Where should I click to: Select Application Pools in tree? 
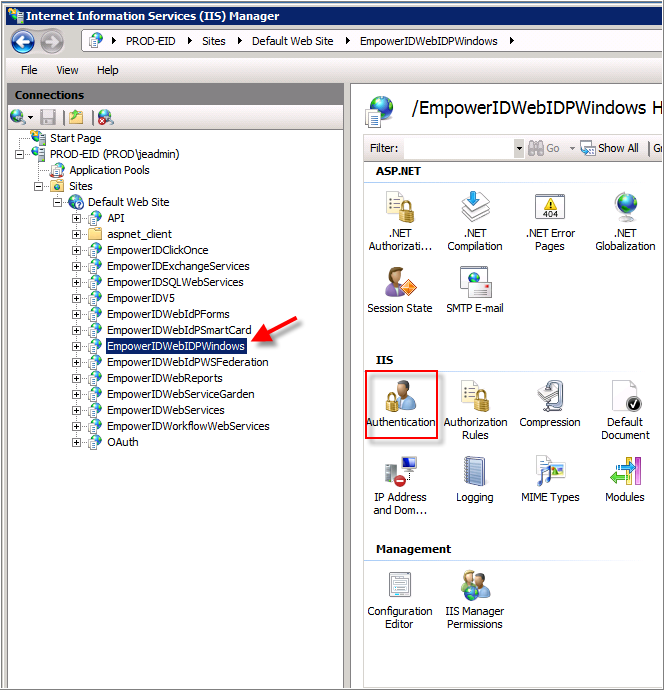[x=109, y=170]
